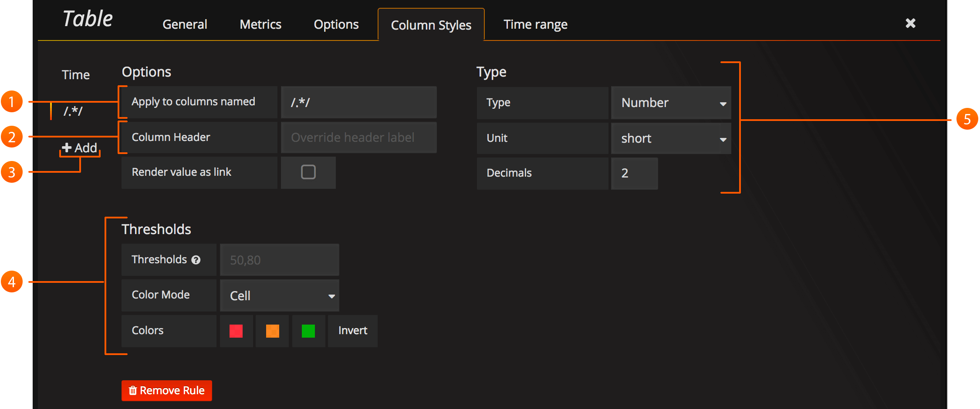Open the Color Mode dropdown showing Cell
Image resolution: width=980 pixels, height=409 pixels.
click(279, 296)
